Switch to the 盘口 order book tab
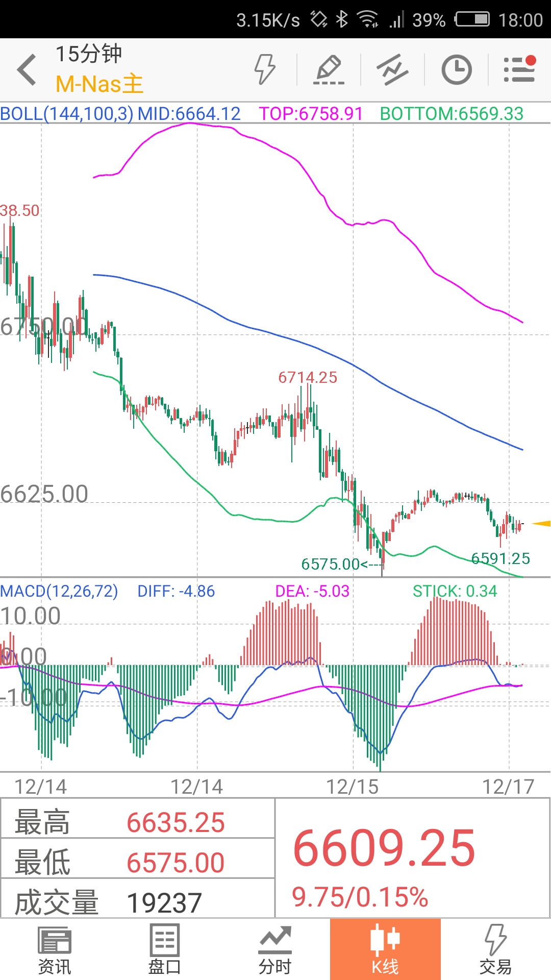 165,950
